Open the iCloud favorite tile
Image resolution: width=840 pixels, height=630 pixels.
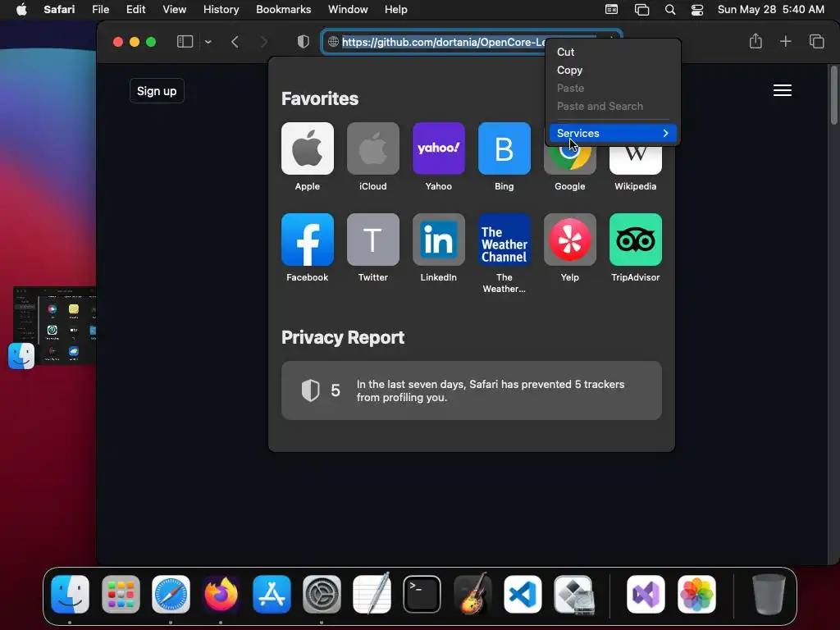point(373,148)
